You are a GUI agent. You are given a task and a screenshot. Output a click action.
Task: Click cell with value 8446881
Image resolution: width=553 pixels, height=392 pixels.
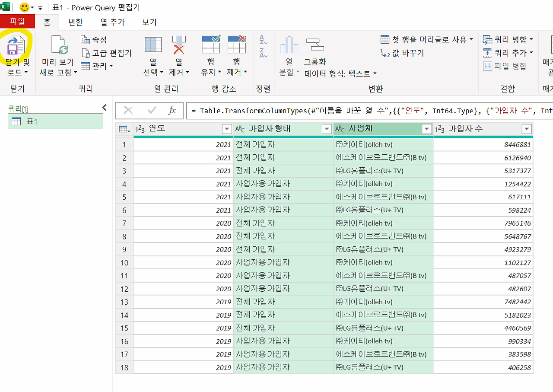coord(483,145)
